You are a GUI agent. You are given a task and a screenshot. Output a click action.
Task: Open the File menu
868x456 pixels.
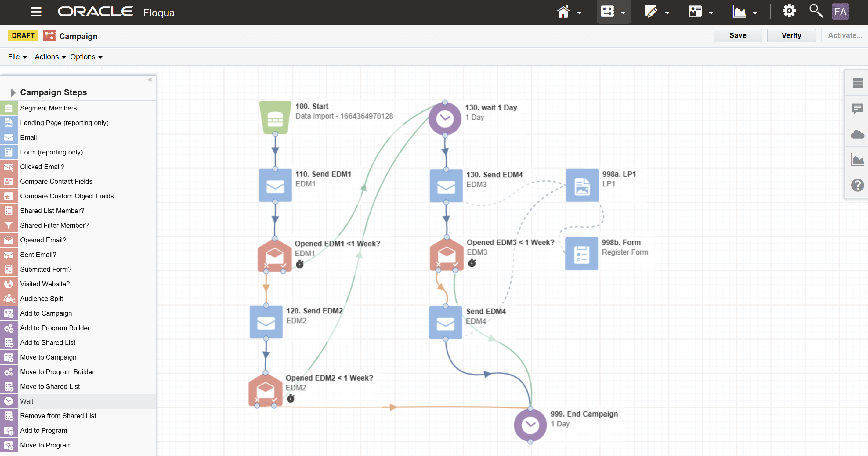coord(17,57)
